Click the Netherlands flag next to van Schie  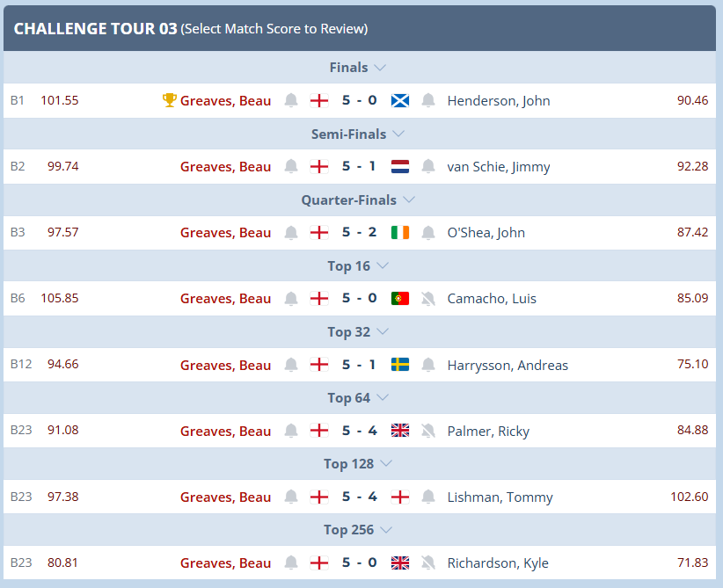tap(400, 166)
